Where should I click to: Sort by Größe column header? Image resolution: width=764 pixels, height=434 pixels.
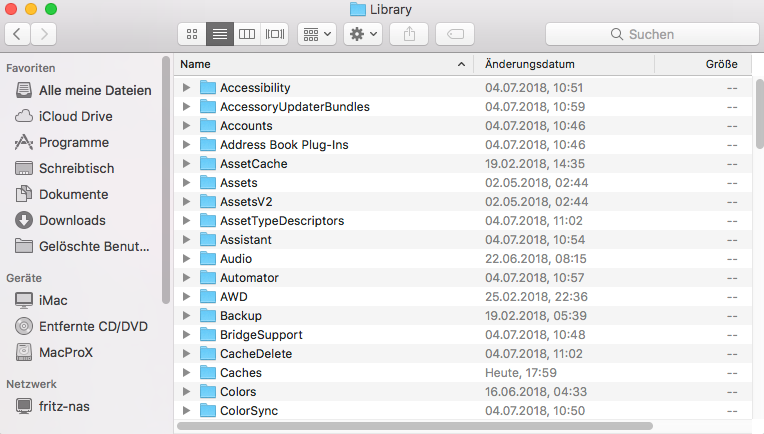point(703,64)
